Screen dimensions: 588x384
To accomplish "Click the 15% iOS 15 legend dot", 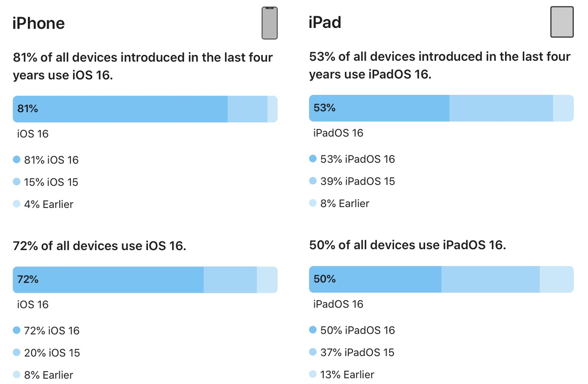I will click(17, 182).
